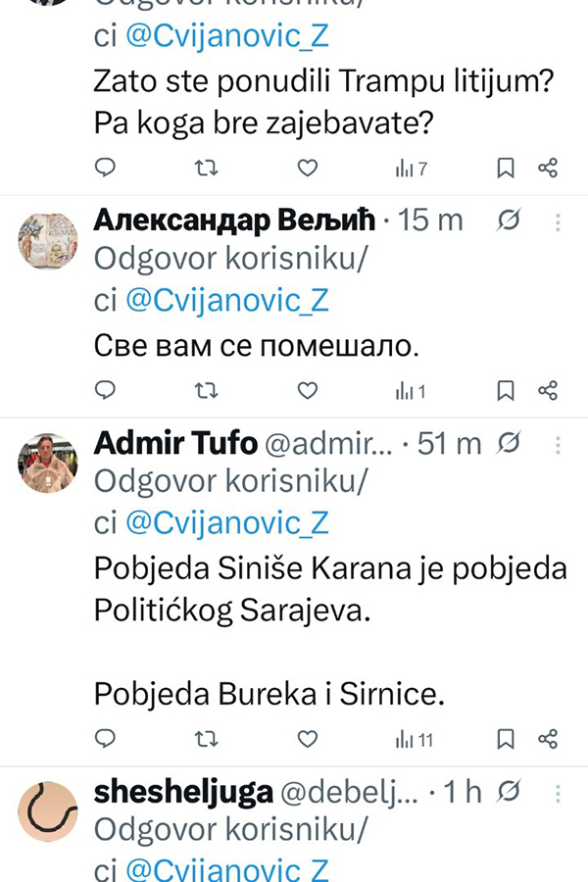Screen dimensions: 588x882
Task: Open @Cvijanovic_Z mention in Александар Вељић's reply
Action: [226, 301]
